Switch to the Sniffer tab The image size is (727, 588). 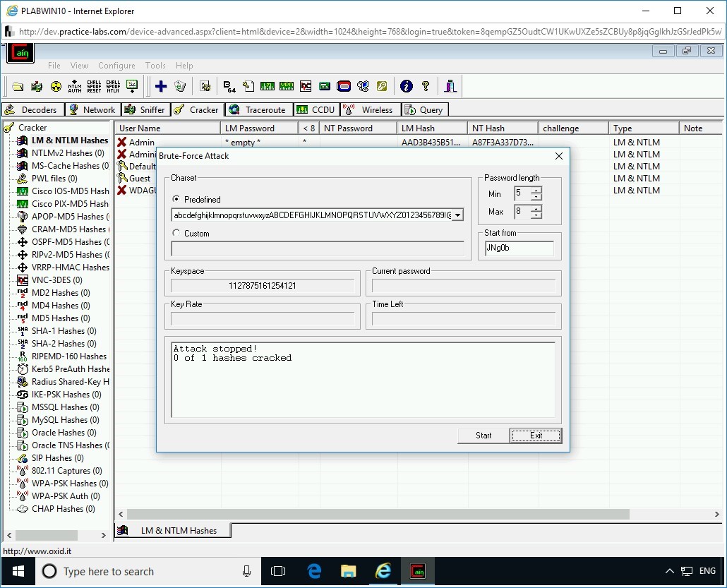145,109
